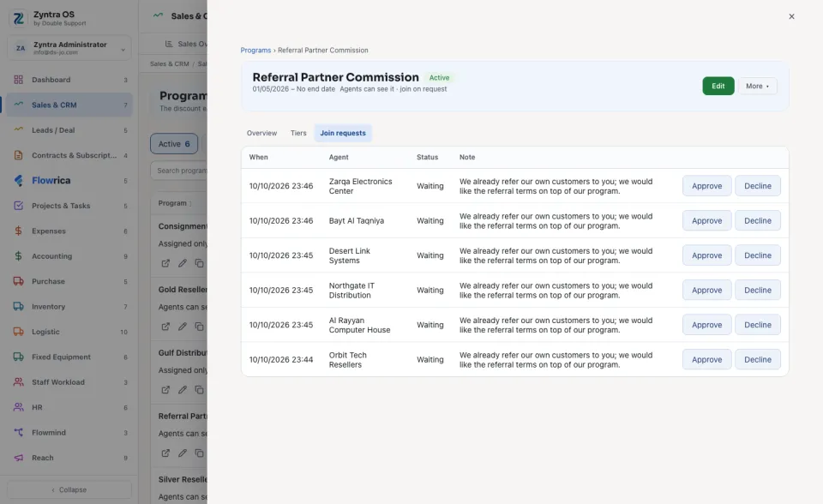
Task: Click the Edit program button
Action: [x=718, y=86]
